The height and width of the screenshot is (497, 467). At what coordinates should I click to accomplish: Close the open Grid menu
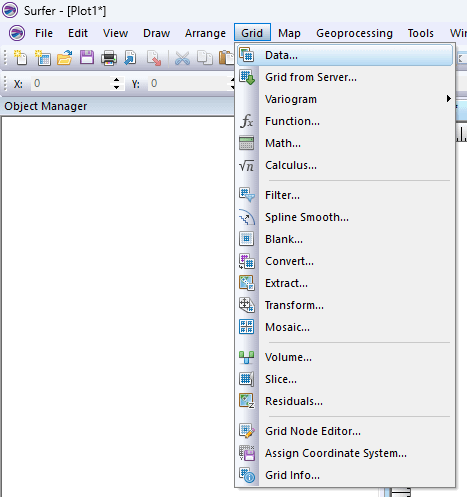tap(252, 33)
